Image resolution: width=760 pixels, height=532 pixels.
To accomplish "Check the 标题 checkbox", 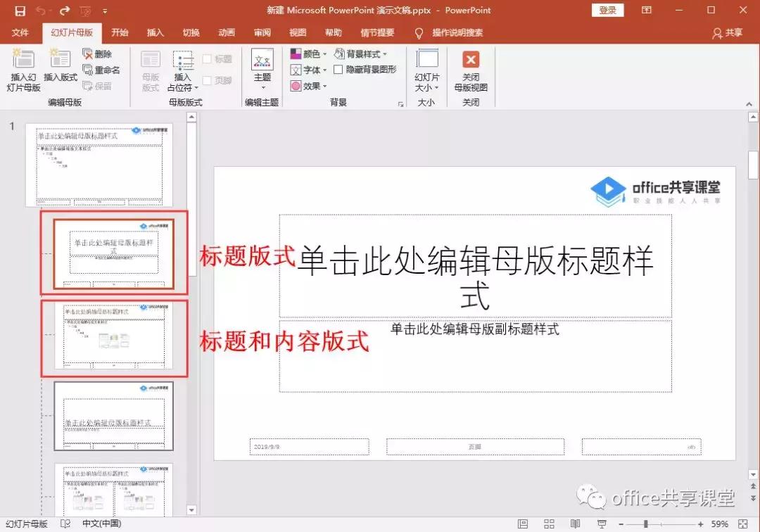I will [x=206, y=58].
